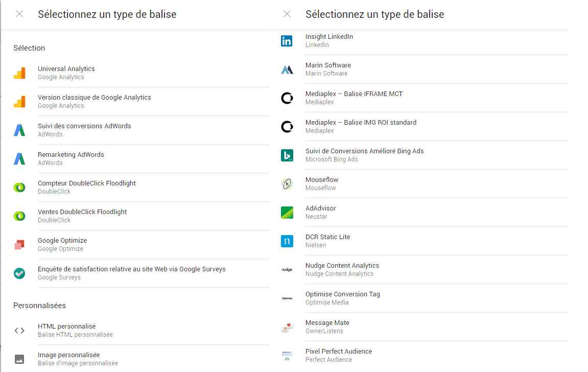Click the Version classique de Google Analytics icon
This screenshot has height=372, width=588.
(x=19, y=102)
